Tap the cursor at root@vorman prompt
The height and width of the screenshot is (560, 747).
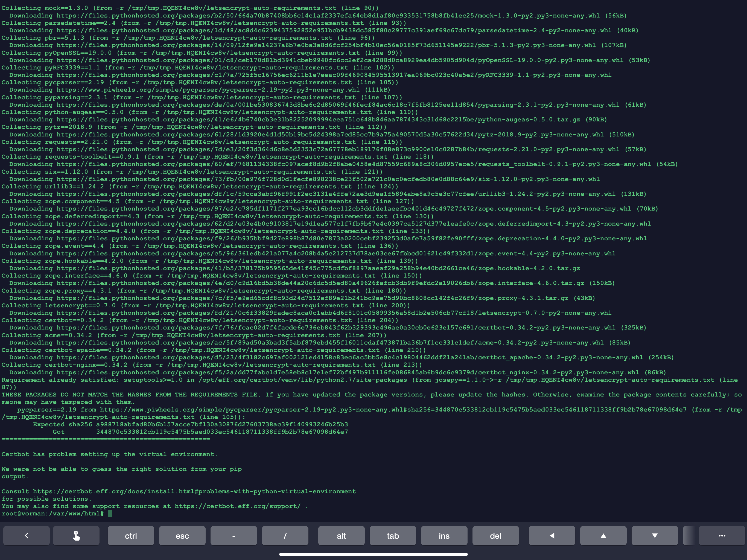[x=110, y=514]
